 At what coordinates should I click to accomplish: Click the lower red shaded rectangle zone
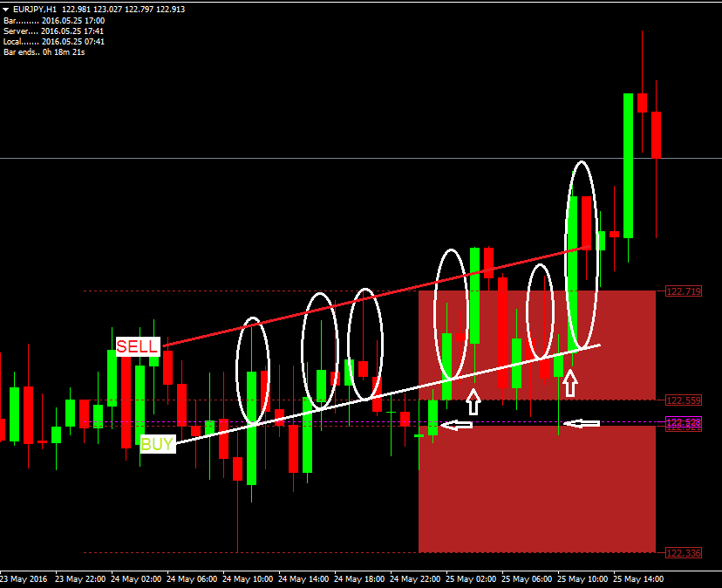coord(537,489)
